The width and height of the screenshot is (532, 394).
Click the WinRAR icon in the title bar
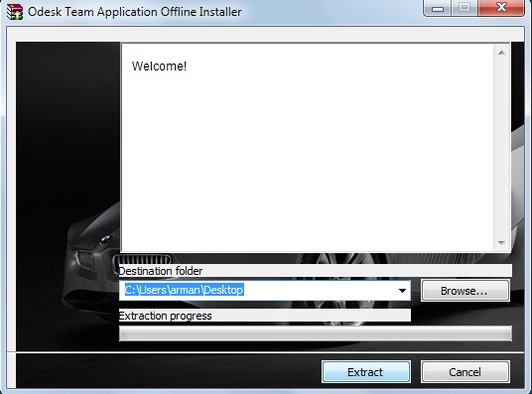(x=15, y=12)
